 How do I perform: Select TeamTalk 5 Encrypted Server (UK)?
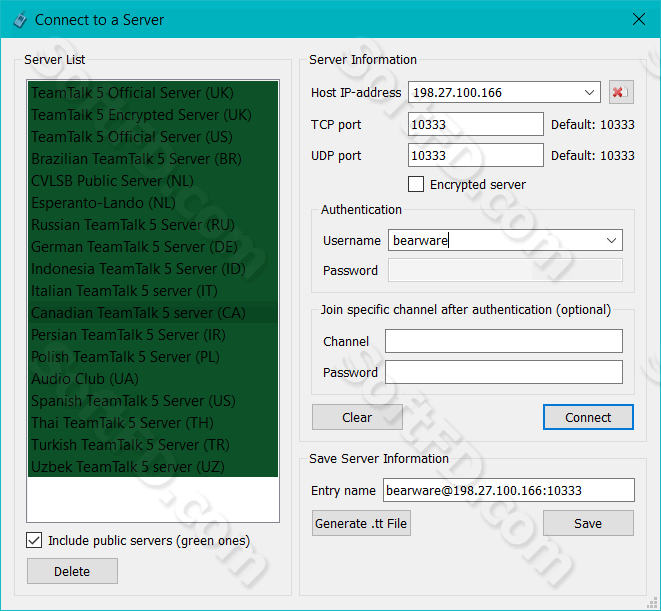pos(153,115)
